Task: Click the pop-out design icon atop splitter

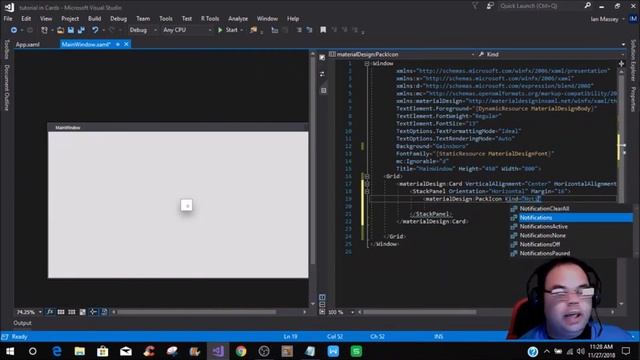Action: (322, 58)
